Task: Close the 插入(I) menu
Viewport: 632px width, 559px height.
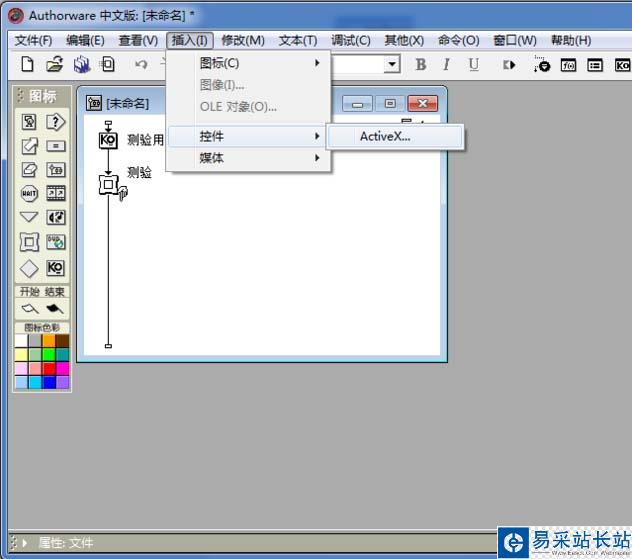Action: coord(190,41)
